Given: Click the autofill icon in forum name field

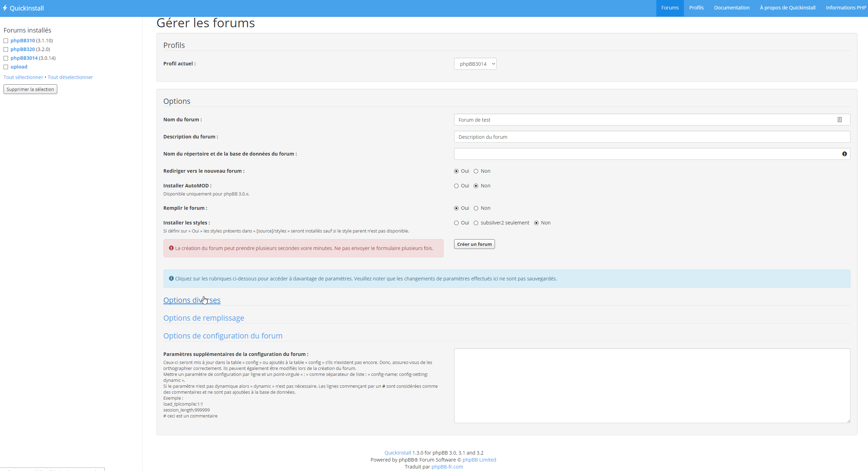Looking at the screenshot, I should pyautogui.click(x=839, y=120).
